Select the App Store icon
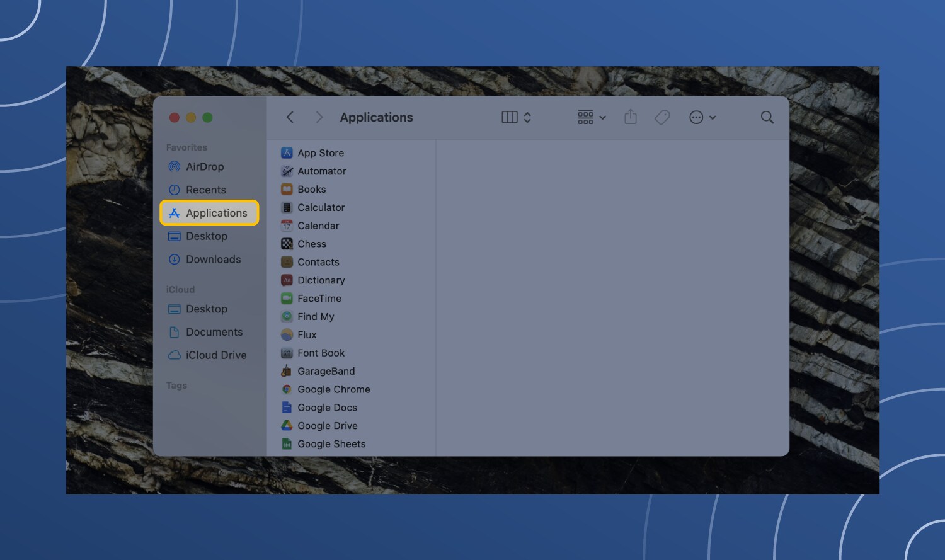Image resolution: width=945 pixels, height=560 pixels. click(x=287, y=152)
